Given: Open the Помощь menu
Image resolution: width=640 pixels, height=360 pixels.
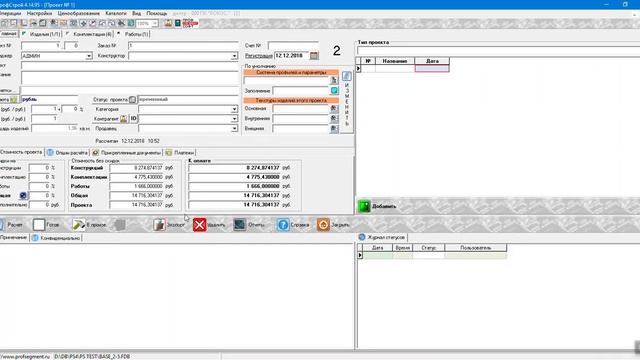Looking at the screenshot, I should coord(157,13).
